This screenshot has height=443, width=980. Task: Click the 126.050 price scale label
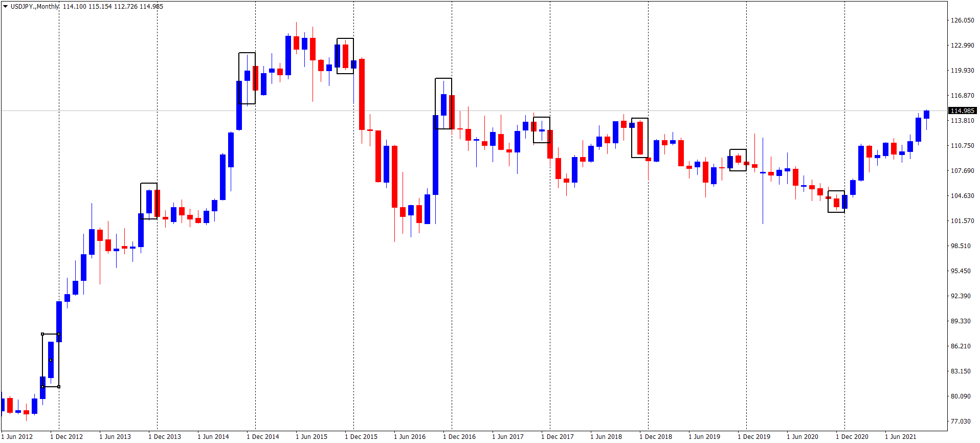tap(962, 20)
